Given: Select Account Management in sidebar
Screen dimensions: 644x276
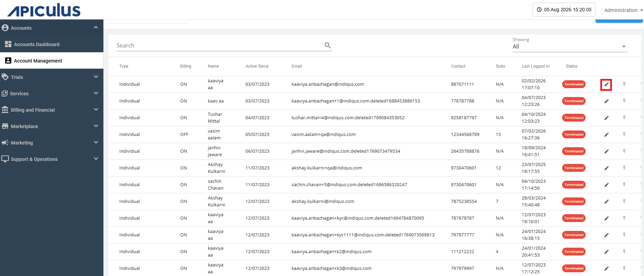Looking at the screenshot, I should [52, 61].
